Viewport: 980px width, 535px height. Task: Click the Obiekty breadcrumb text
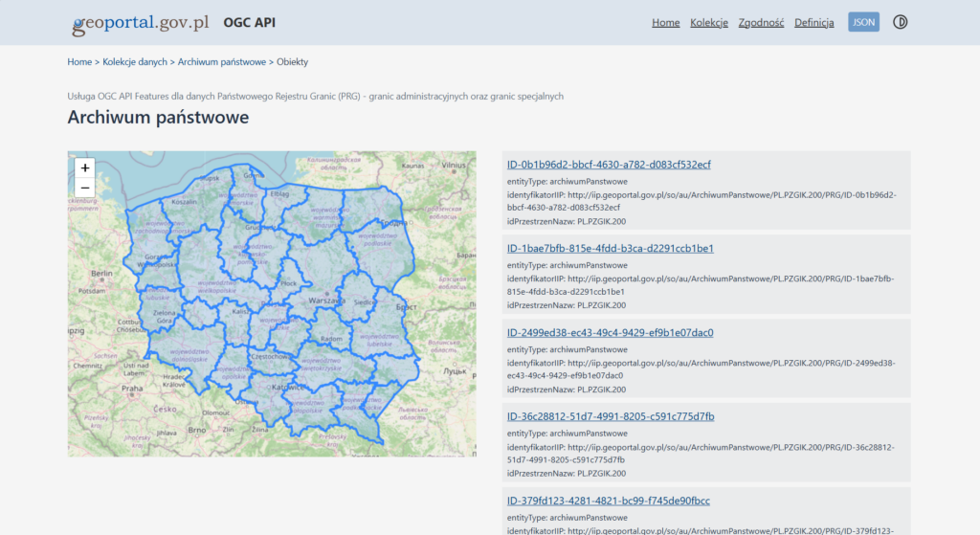293,62
